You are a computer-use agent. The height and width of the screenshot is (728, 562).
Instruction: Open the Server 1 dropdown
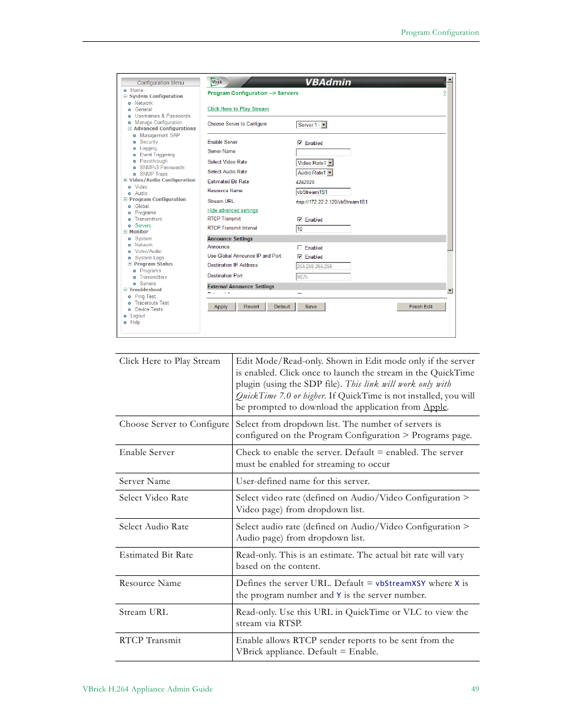pyautogui.click(x=311, y=125)
